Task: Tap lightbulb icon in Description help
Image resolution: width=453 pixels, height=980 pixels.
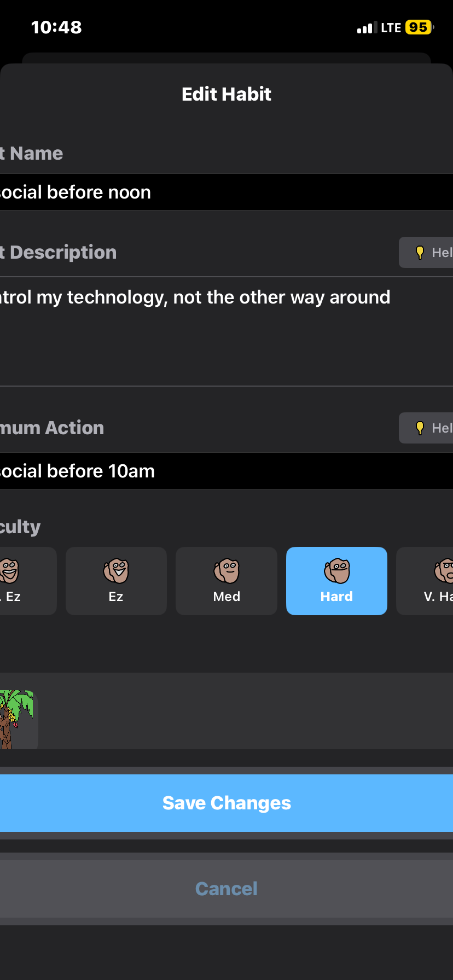Action: coord(420,252)
